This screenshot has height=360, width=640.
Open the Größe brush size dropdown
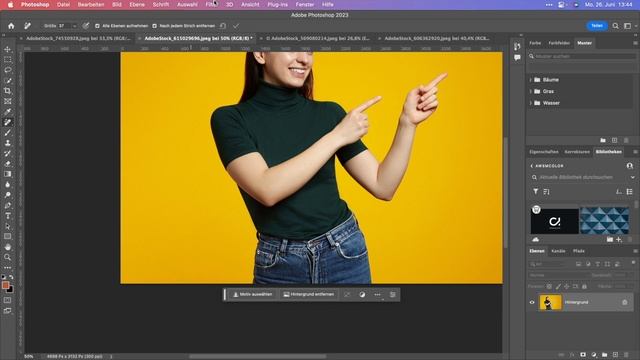pos(74,26)
